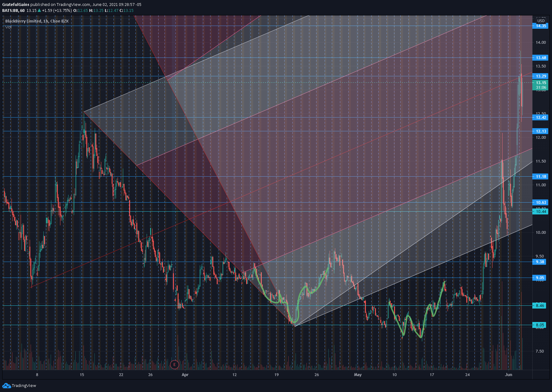Viewport: 552px width, 392px height.
Task: Click the current price 13.15 label
Action: [540, 83]
